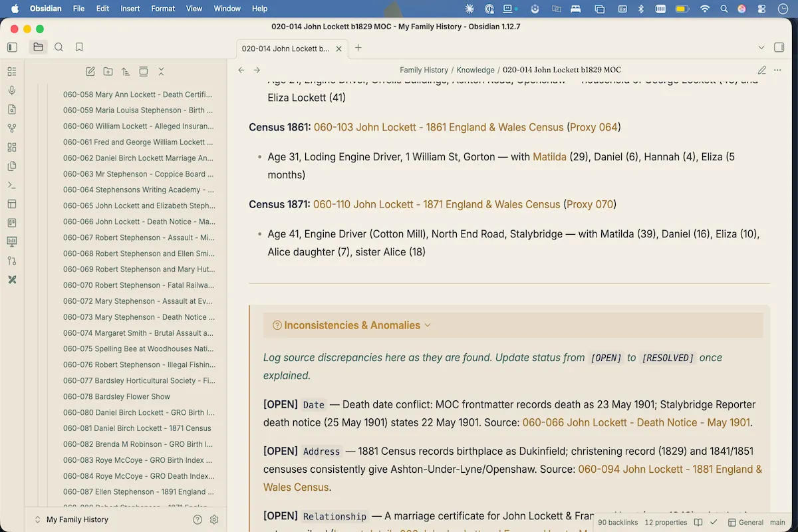The height and width of the screenshot is (532, 798).
Task: Click General layout in status bar
Action: tap(745, 523)
